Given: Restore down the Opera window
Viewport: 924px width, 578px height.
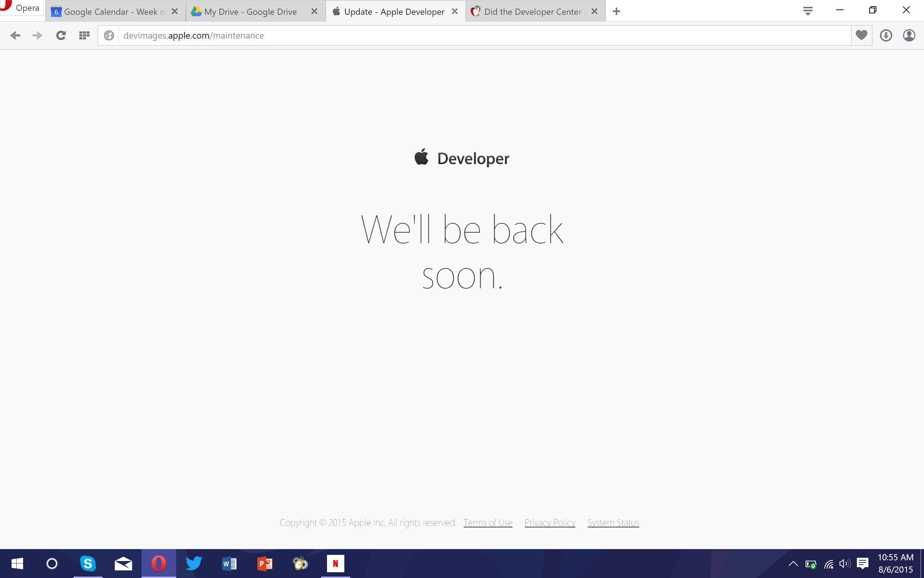Looking at the screenshot, I should 872,10.
